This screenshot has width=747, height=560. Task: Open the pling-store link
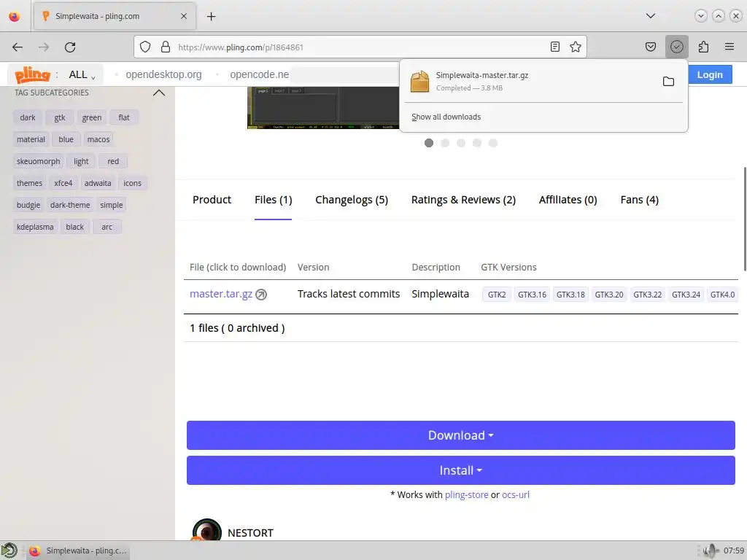click(x=466, y=495)
